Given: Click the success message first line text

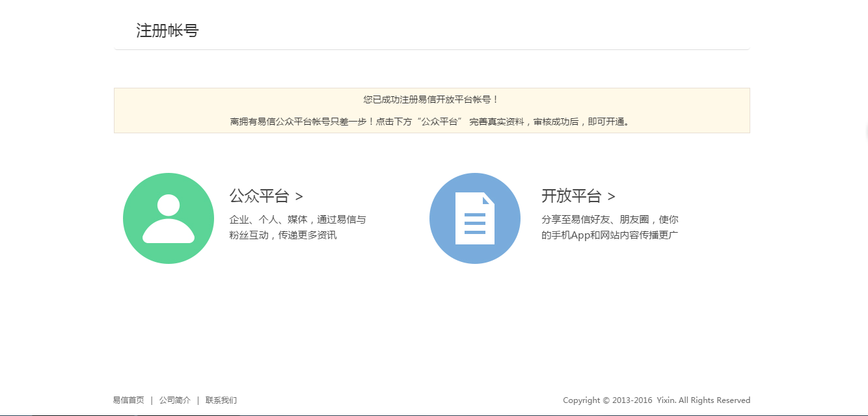Looking at the screenshot, I should (x=432, y=99).
